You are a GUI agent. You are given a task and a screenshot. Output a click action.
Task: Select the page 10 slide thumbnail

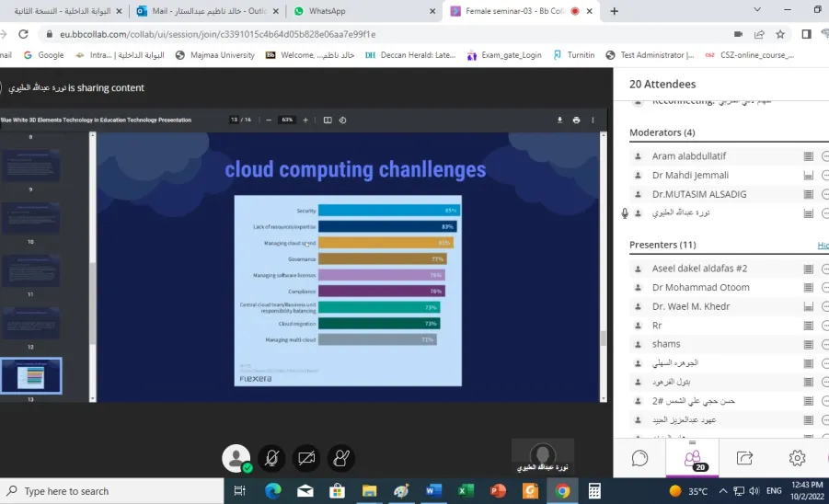[x=30, y=218]
